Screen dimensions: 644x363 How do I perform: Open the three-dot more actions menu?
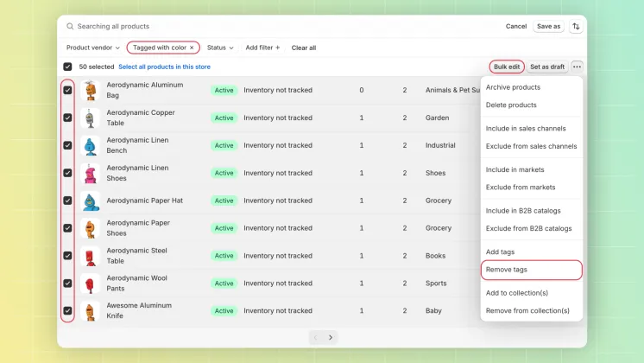(x=577, y=67)
